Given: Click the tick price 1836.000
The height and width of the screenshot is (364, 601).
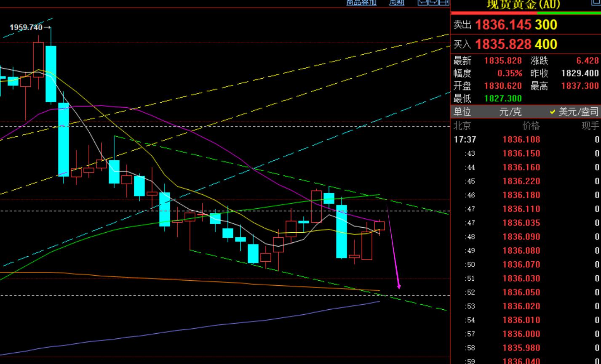Looking at the screenshot, I should (x=521, y=334).
